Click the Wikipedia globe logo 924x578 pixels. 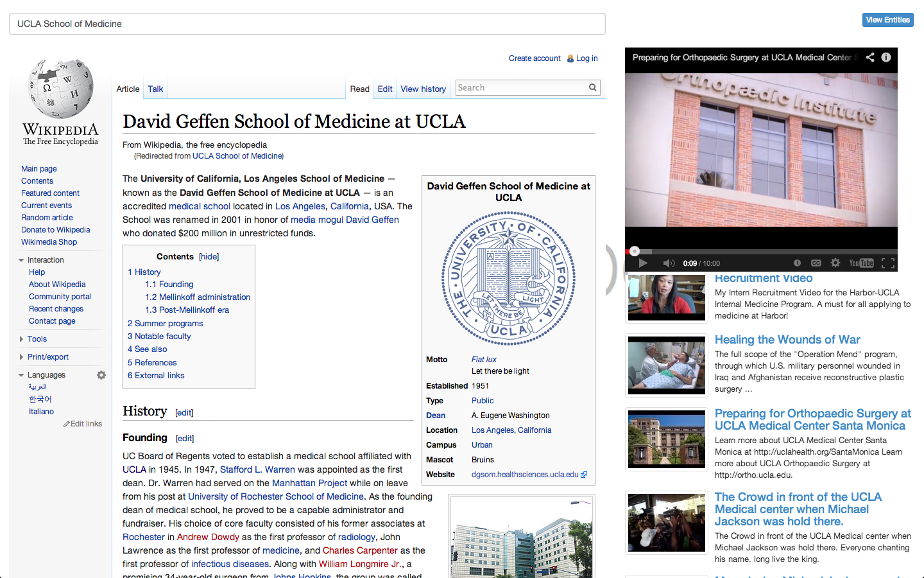61,89
